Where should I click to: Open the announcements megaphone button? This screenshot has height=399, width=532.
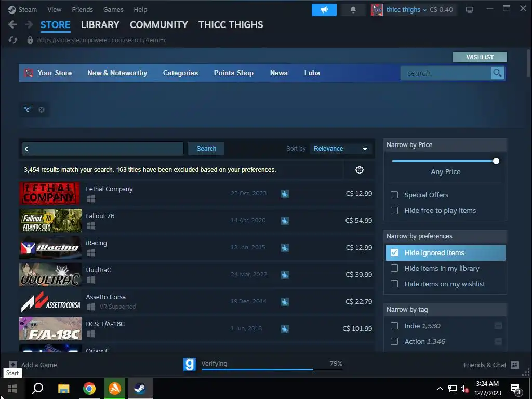[324, 10]
